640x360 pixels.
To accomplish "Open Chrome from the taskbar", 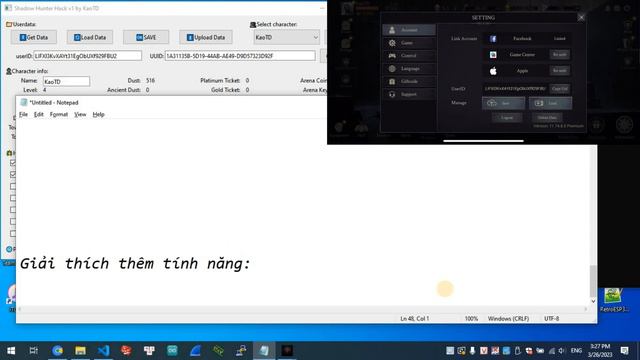I will [58, 351].
